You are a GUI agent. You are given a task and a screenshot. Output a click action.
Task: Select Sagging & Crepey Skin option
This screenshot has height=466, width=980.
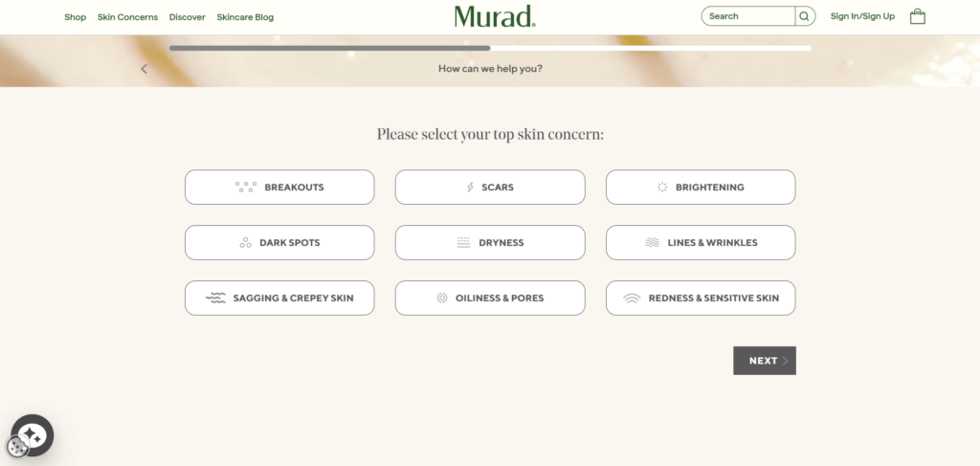pyautogui.click(x=279, y=298)
